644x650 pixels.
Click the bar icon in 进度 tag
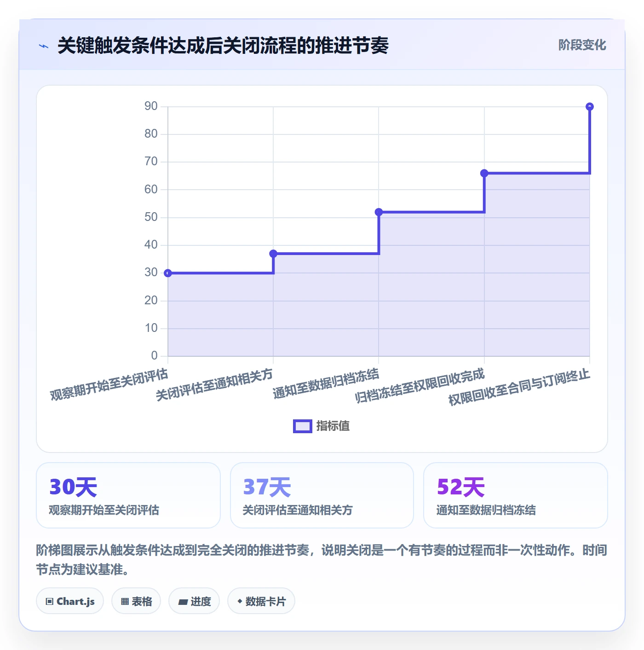point(183,602)
